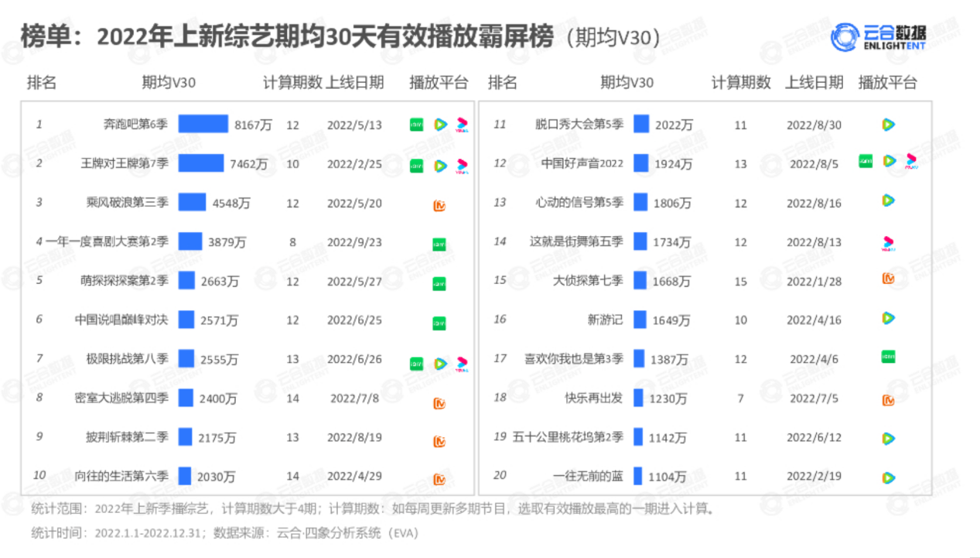Screen dimensions: 980x558
Task: Click the green iQiyi icon for 中国好声音2022
Action: click(x=866, y=161)
